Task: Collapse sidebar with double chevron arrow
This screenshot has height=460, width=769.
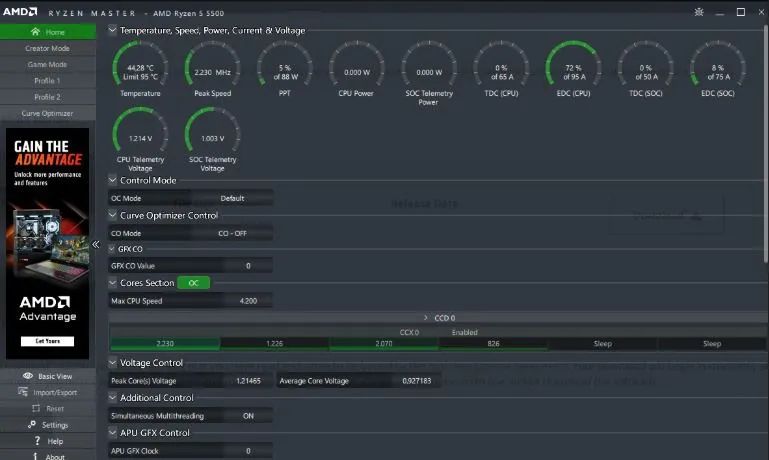Action: [x=96, y=244]
